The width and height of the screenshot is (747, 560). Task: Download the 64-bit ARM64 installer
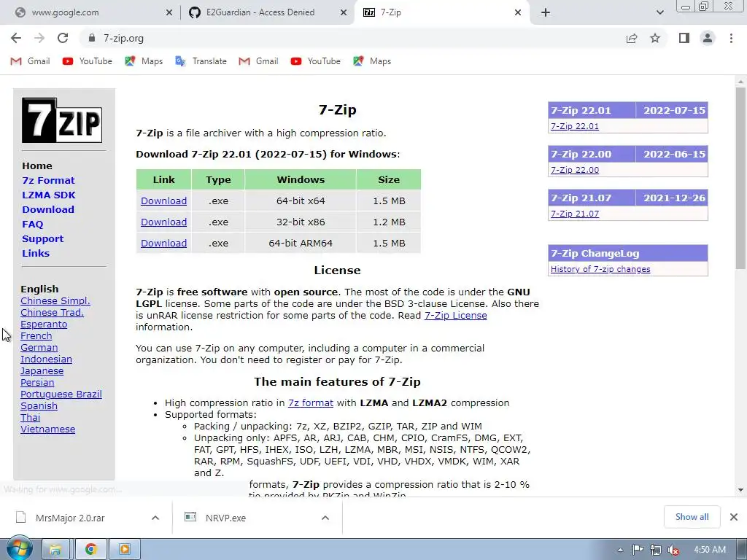point(163,243)
